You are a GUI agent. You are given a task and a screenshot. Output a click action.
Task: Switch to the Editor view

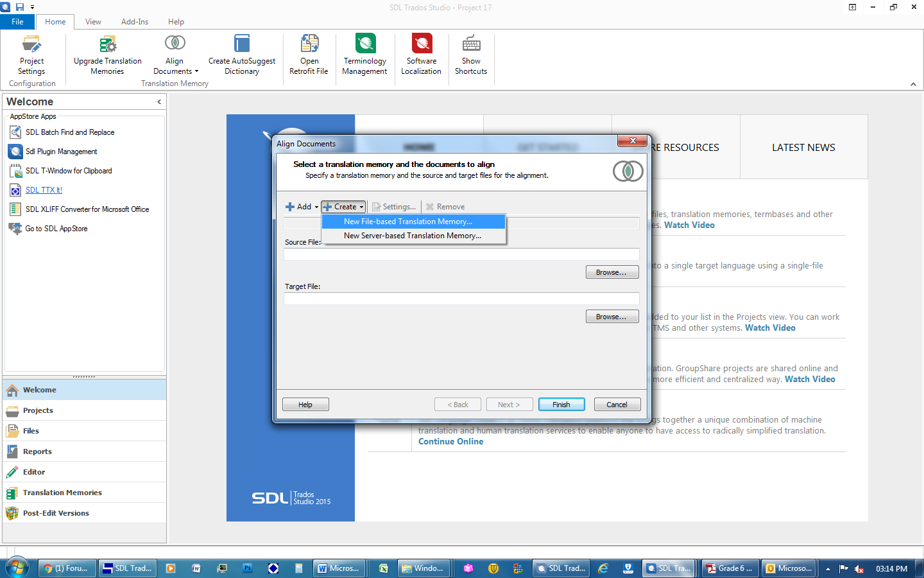click(85, 472)
